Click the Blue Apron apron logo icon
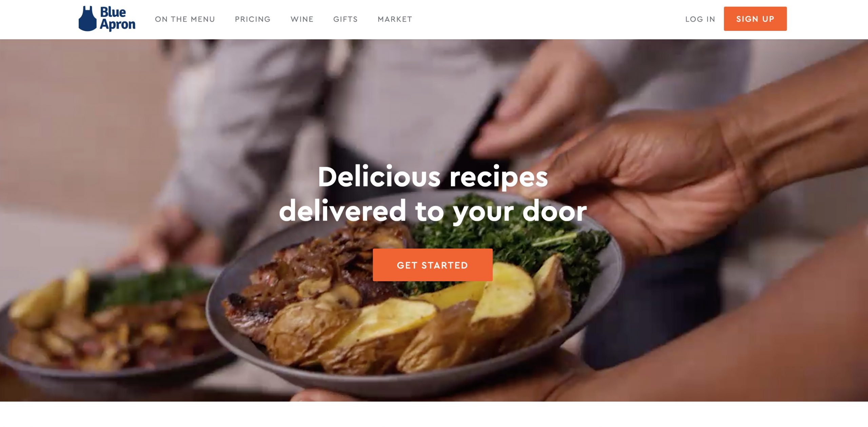The height and width of the screenshot is (427, 868). pos(87,19)
